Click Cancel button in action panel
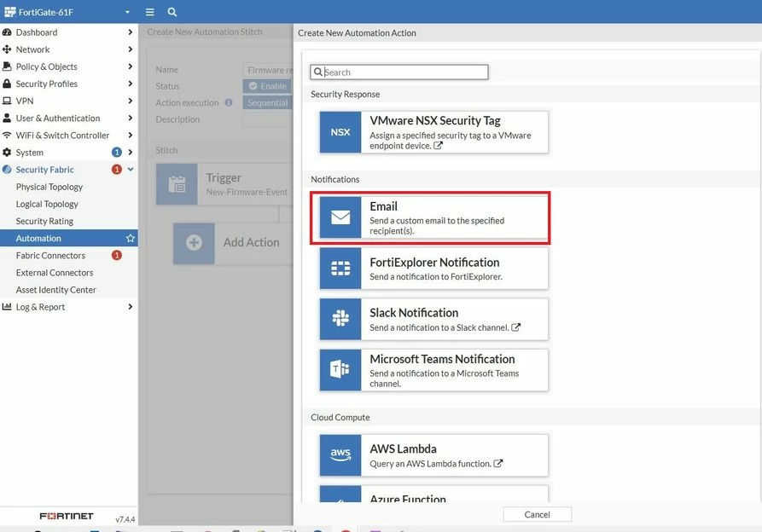The width and height of the screenshot is (762, 532). coord(537,515)
